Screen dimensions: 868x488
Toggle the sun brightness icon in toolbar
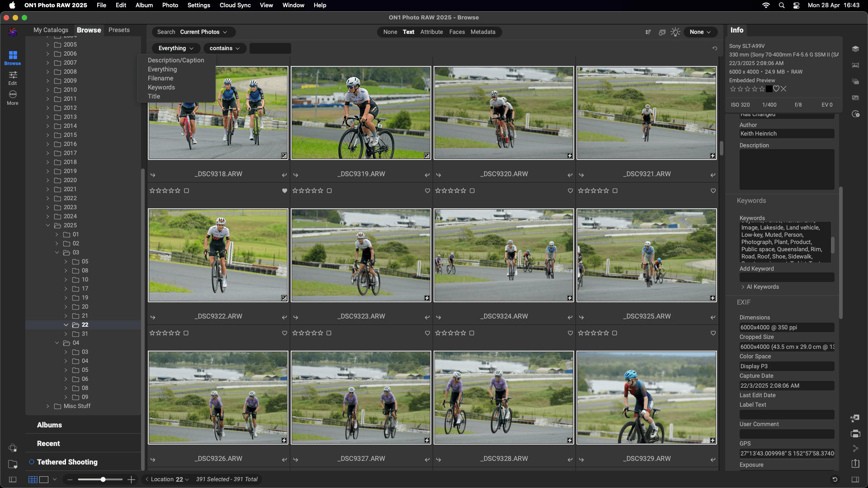point(675,32)
